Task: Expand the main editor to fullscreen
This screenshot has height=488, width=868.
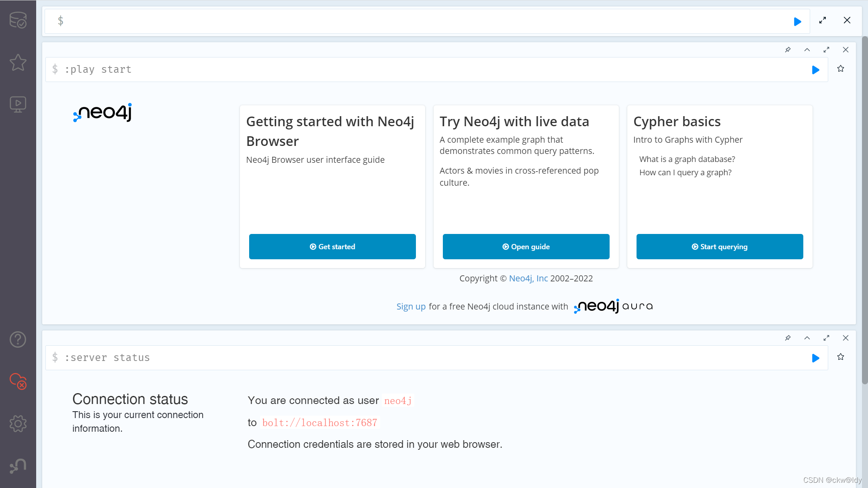Action: coord(823,20)
